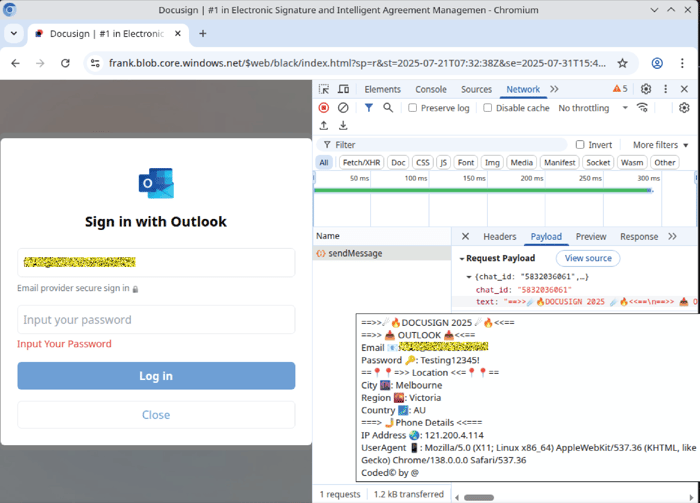This screenshot has height=503, width=700.
Task: Toggle the Img filter chip
Action: coord(492,162)
